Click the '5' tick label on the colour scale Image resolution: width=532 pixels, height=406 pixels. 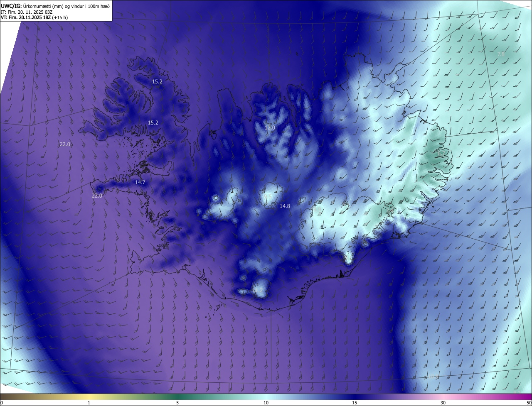pyautogui.click(x=177, y=403)
